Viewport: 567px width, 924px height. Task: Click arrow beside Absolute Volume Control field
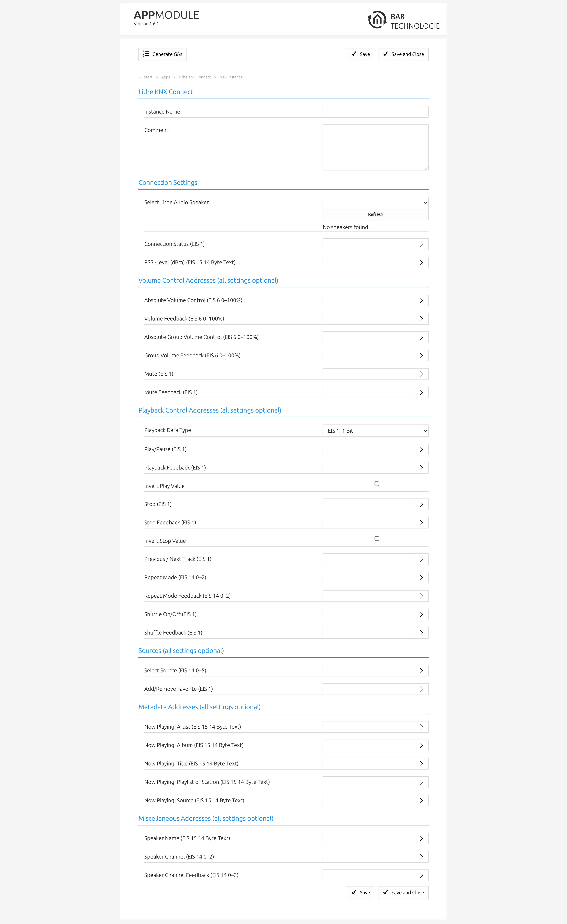pos(421,300)
